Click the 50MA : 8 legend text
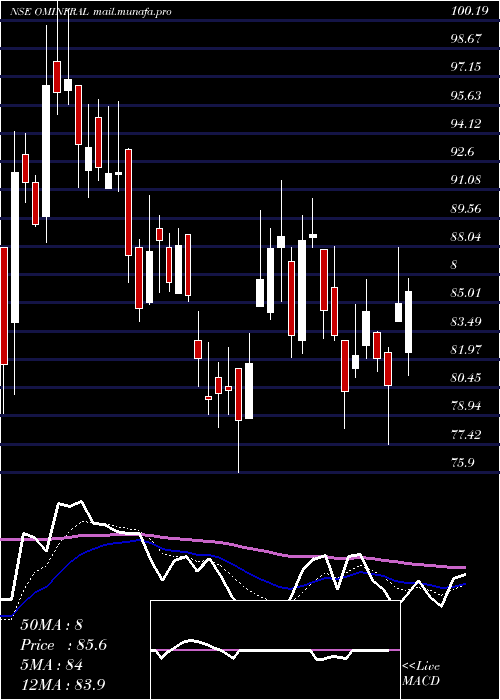The height and width of the screenshot is (700, 500). click(x=51, y=624)
